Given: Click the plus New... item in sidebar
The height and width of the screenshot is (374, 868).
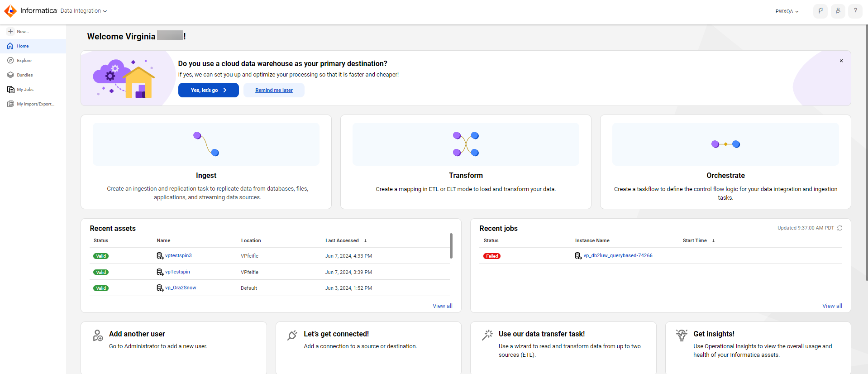Looking at the screenshot, I should [18, 32].
